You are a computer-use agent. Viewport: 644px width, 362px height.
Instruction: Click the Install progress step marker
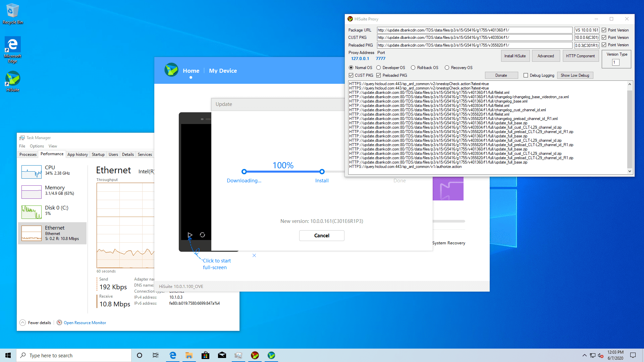[x=322, y=172]
